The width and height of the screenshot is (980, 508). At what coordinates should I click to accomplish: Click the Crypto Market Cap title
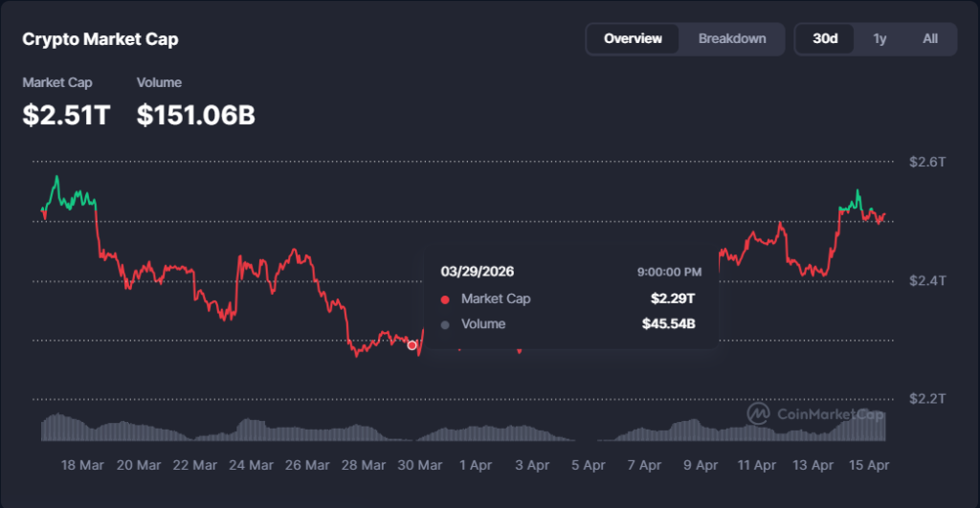coord(100,39)
